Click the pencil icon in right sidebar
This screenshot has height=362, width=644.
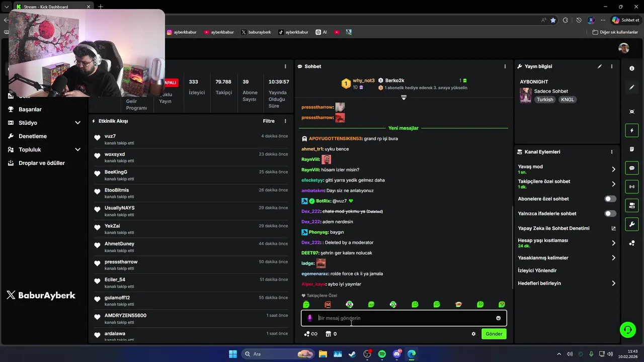click(632, 87)
